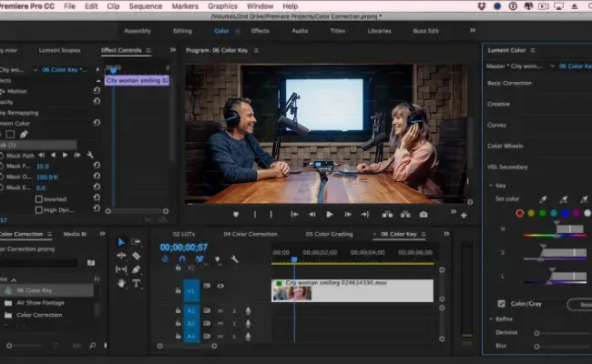
Task: Open timeline panel overflow chevrons
Action: [446, 234]
